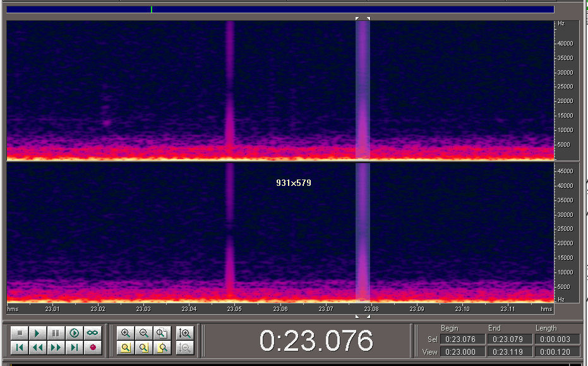Click the circled Play to End button
The width and height of the screenshot is (588, 366).
(75, 333)
